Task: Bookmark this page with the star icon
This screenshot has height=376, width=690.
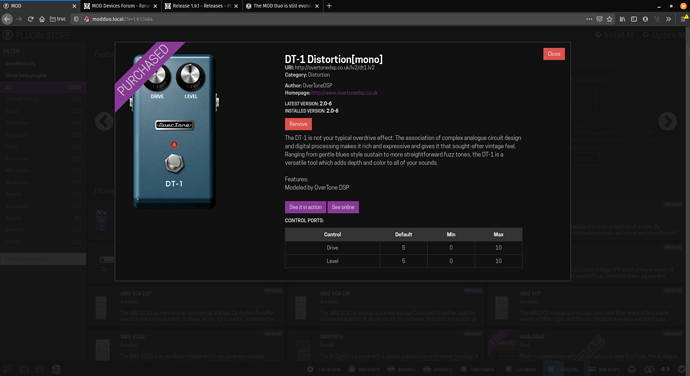Action: point(609,19)
